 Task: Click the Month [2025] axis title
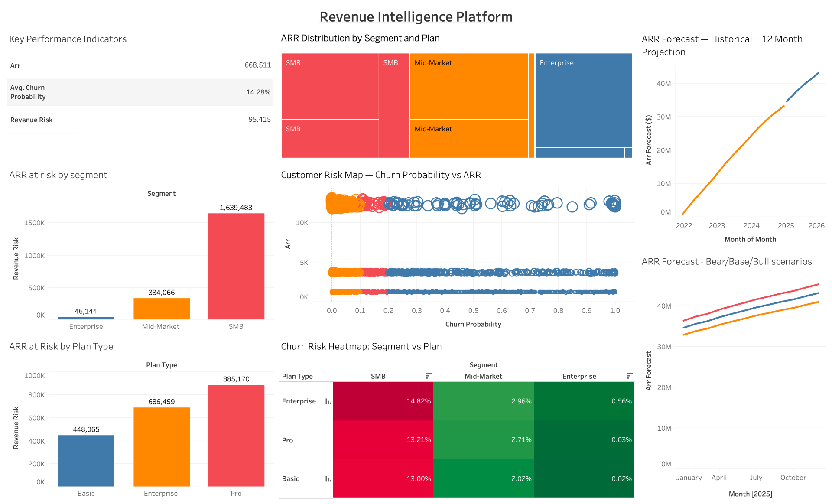750,494
